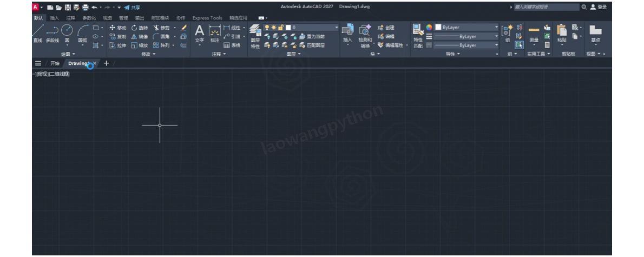Select the Polyline (多段线) tool

point(52,34)
